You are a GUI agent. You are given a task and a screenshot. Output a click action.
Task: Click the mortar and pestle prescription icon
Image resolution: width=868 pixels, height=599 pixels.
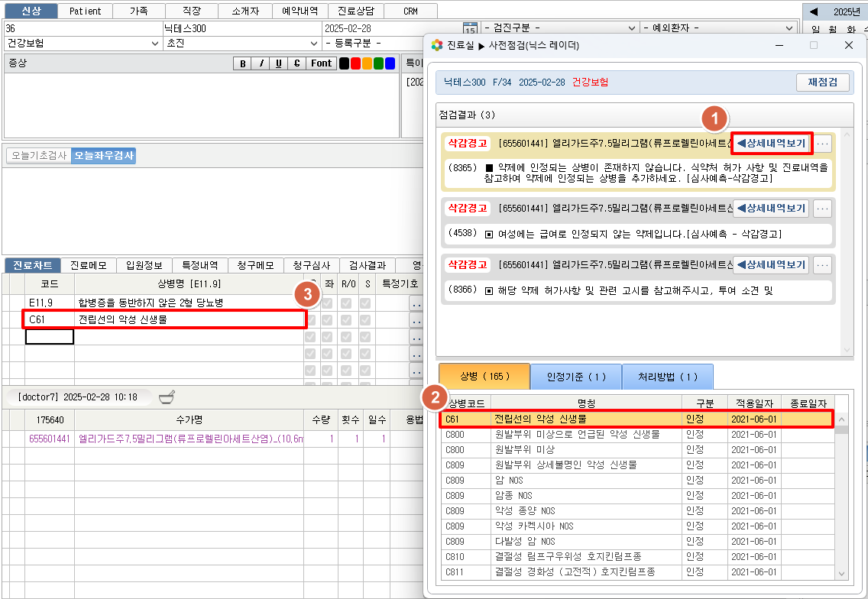pos(166,397)
